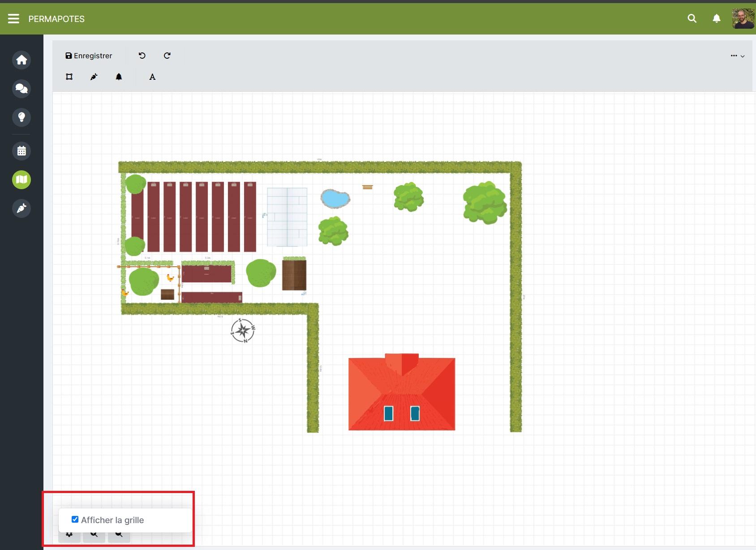Open the calendar in sidebar
756x550 pixels.
21,151
